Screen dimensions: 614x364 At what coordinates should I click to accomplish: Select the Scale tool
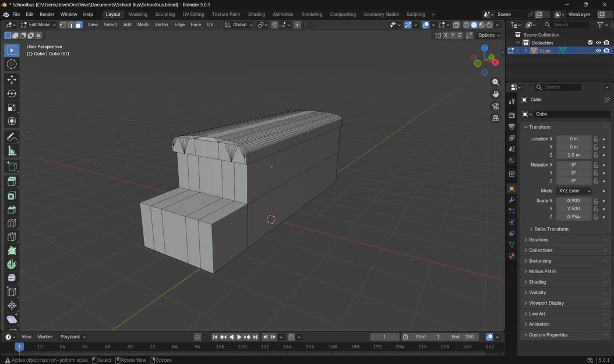12,108
